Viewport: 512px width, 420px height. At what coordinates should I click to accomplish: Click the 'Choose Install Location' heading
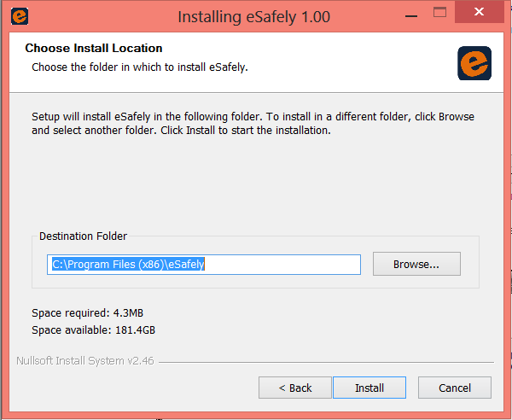94,48
